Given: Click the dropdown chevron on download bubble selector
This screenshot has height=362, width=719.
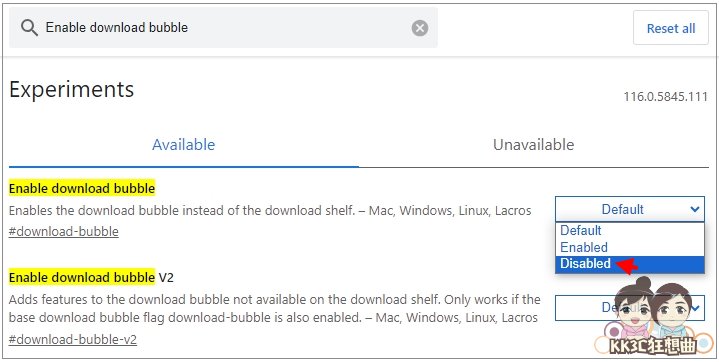Looking at the screenshot, I should click(695, 209).
